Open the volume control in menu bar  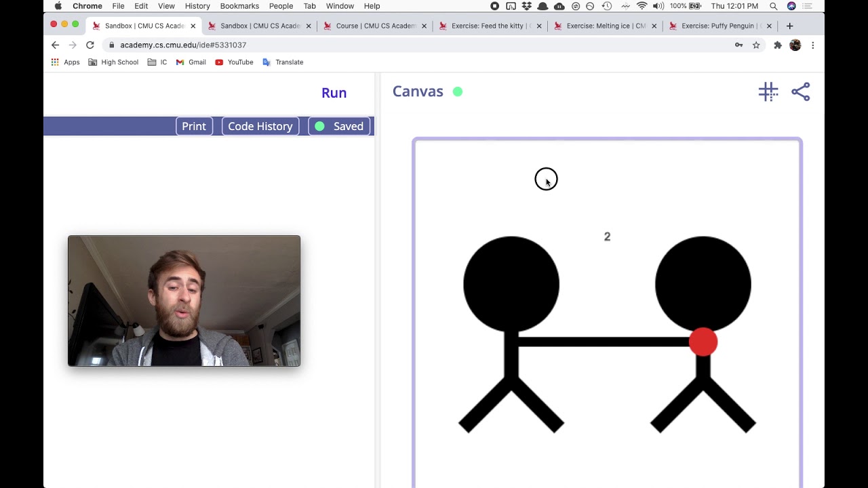point(658,6)
